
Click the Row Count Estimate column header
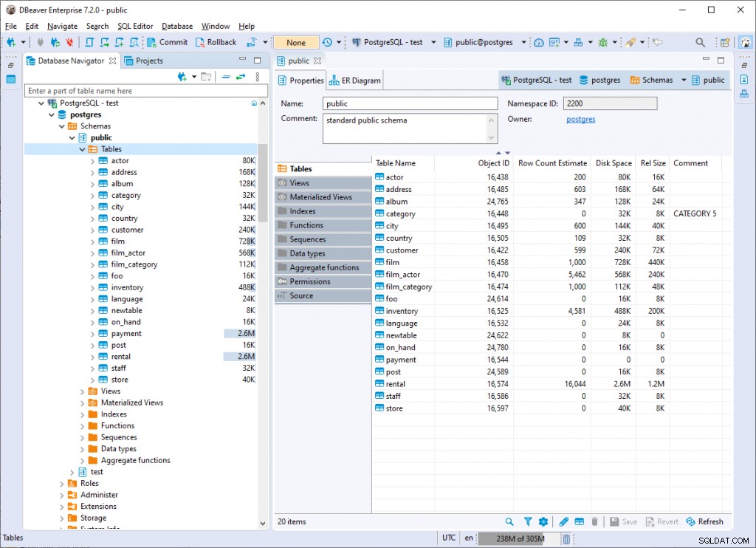click(552, 163)
